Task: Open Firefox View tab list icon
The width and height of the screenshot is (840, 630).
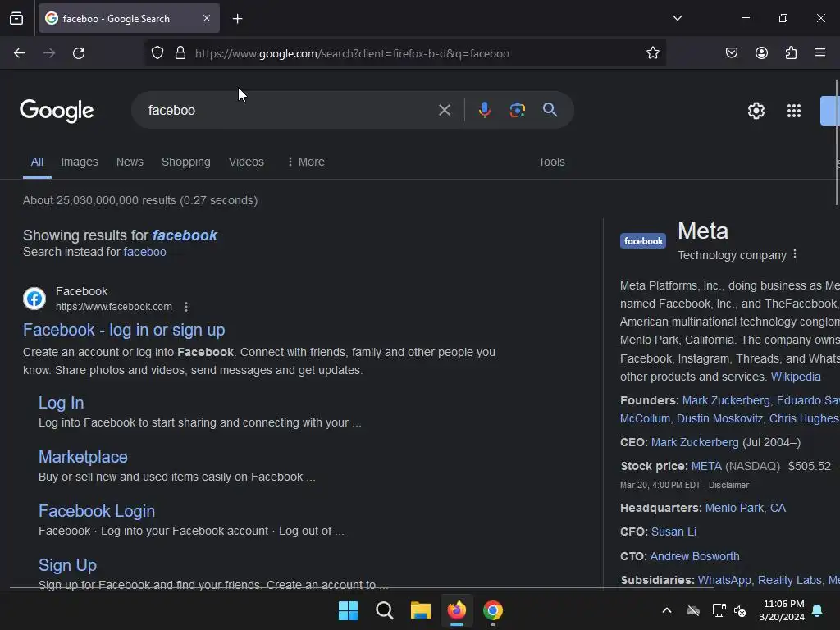Action: (16, 18)
